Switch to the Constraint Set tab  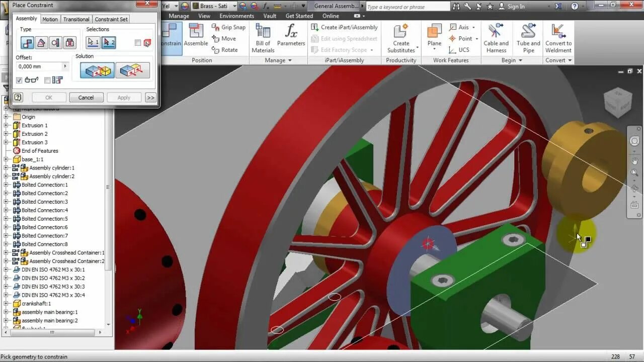click(x=111, y=19)
